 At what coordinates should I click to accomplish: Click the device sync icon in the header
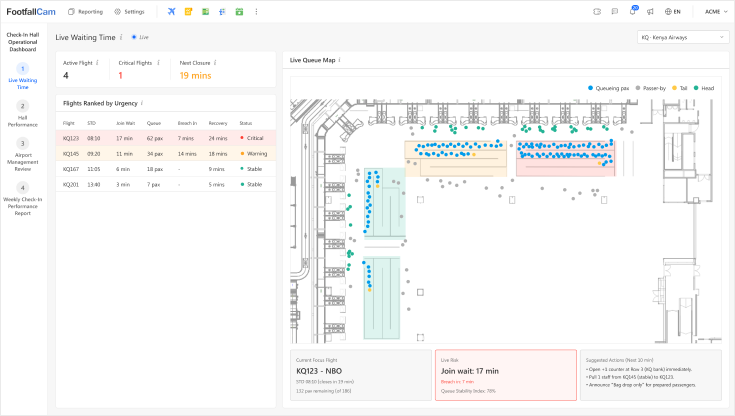(x=597, y=12)
